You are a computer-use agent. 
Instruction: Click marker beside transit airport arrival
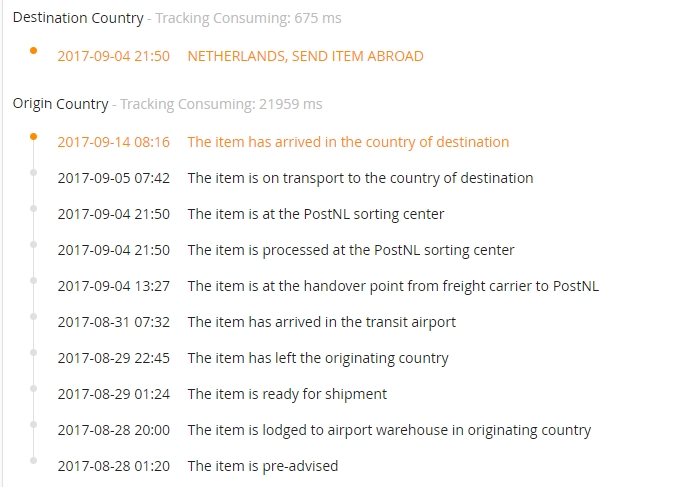[x=33, y=316]
